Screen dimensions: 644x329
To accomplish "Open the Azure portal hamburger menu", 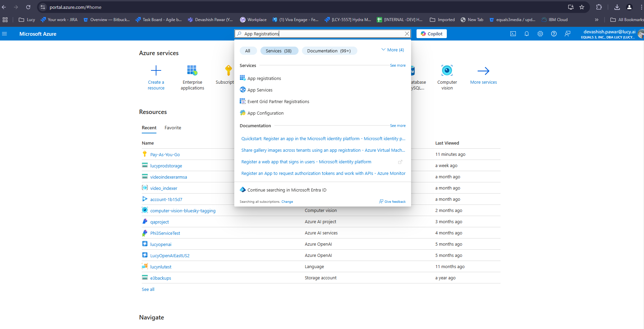I will pyautogui.click(x=4, y=34).
